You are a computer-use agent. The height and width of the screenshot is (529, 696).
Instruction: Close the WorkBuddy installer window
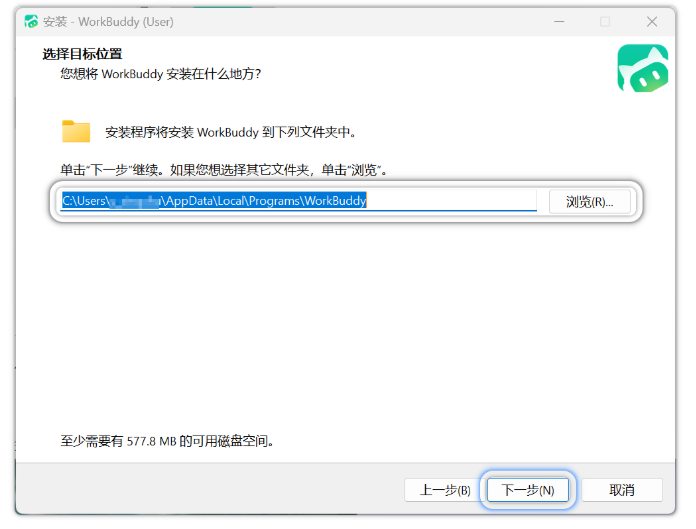pyautogui.click(x=652, y=21)
